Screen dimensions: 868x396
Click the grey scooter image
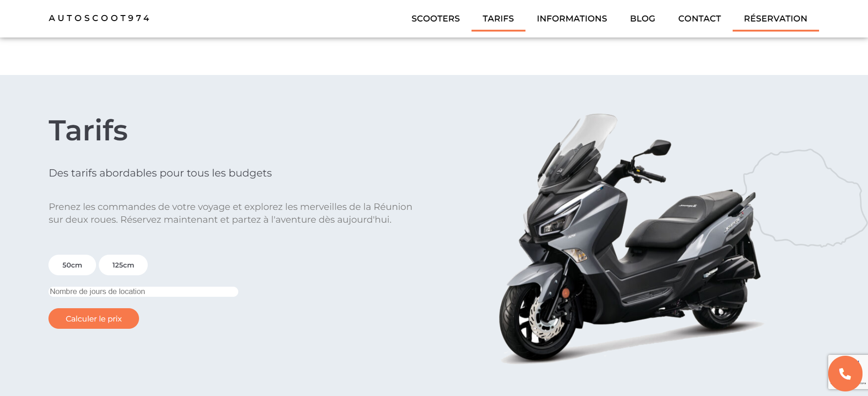click(x=630, y=239)
